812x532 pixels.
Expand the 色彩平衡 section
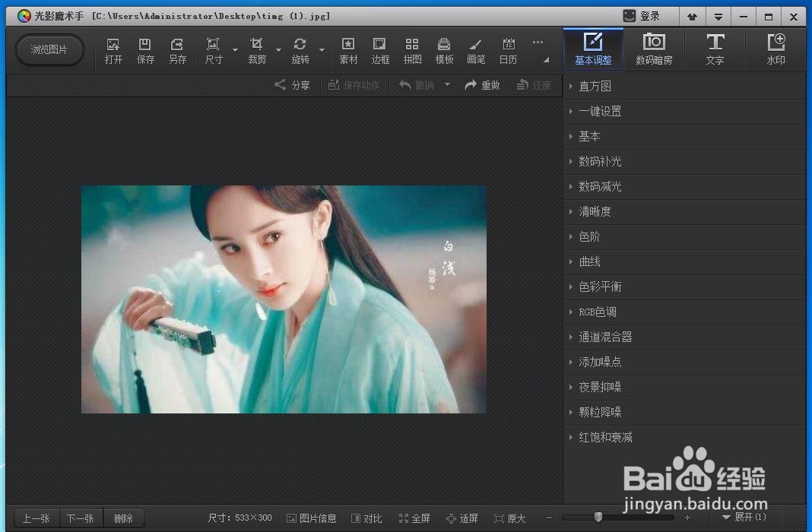tap(684, 287)
